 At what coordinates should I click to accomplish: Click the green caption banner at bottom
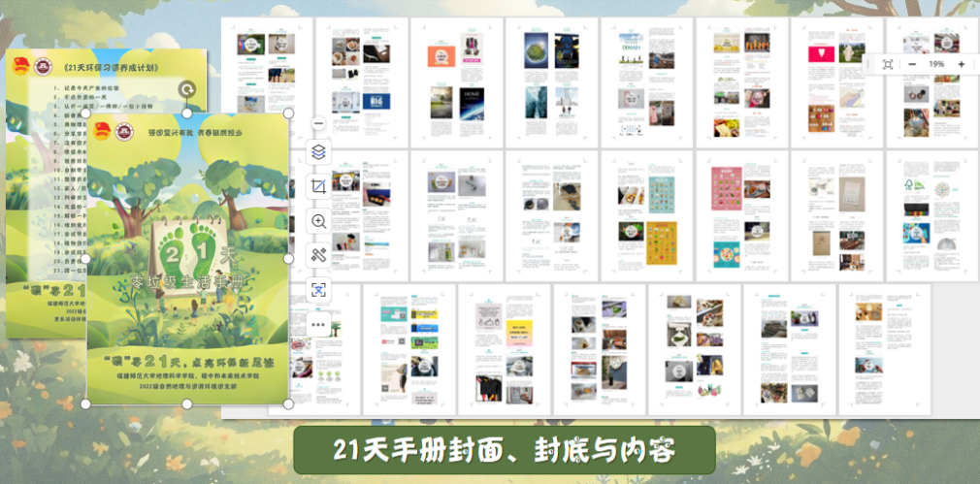[505, 450]
